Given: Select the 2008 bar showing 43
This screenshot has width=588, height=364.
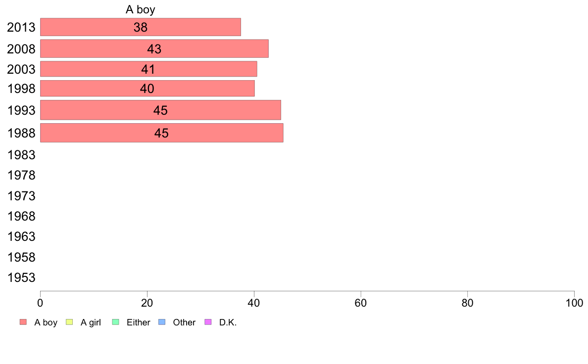Looking at the screenshot, I should (x=154, y=48).
